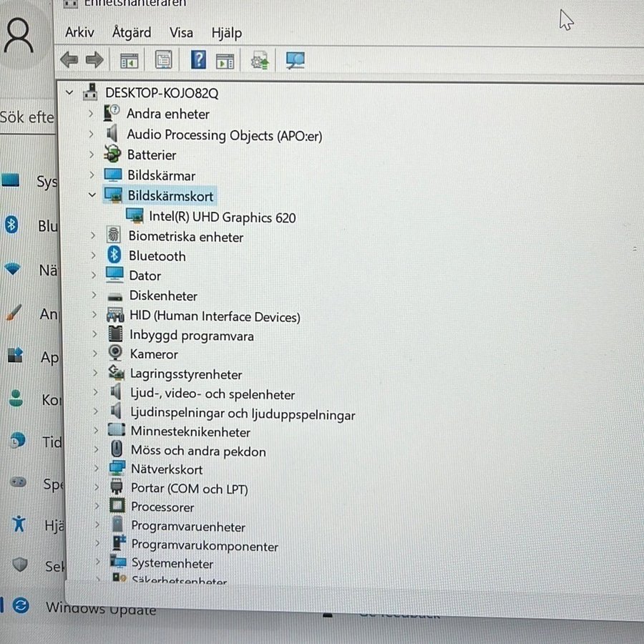
Task: Select the Kameror webcam icon
Action: pyautogui.click(x=115, y=353)
